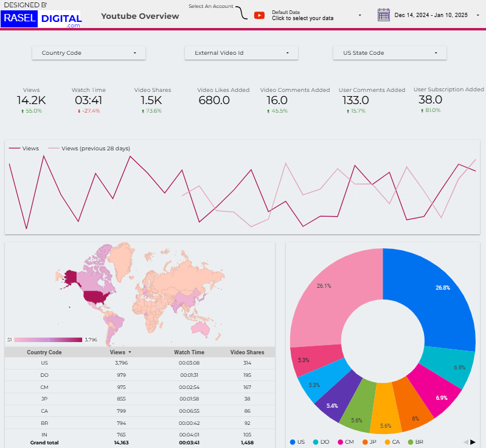Open the calendar date picker icon
The height and width of the screenshot is (448, 486).
[x=383, y=15]
